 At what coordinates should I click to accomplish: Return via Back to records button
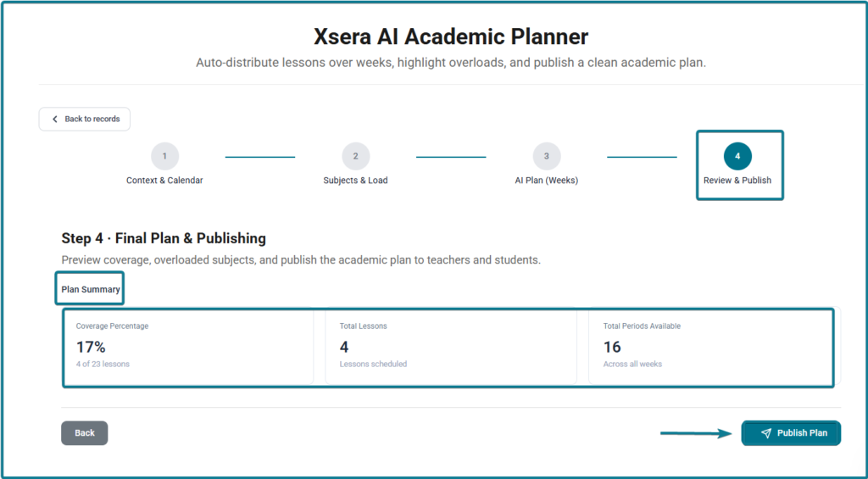(x=84, y=119)
